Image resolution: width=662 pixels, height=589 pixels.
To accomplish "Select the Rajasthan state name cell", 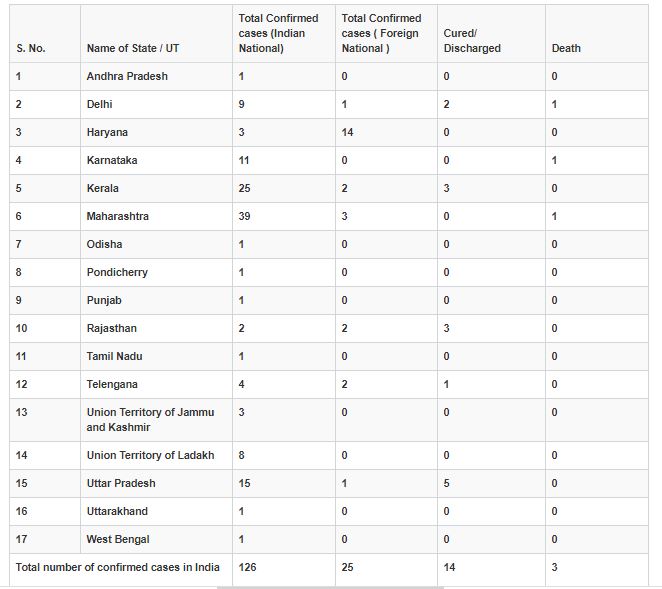I will click(x=112, y=328).
